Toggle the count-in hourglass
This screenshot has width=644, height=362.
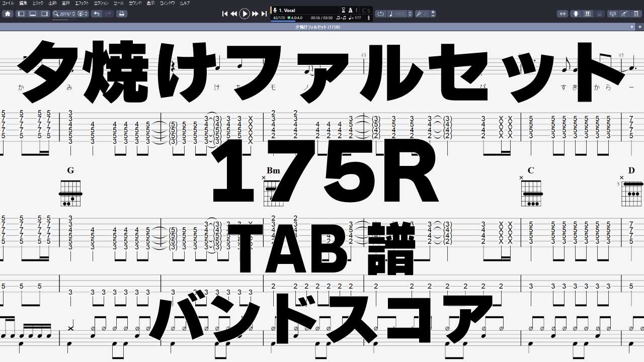(344, 10)
